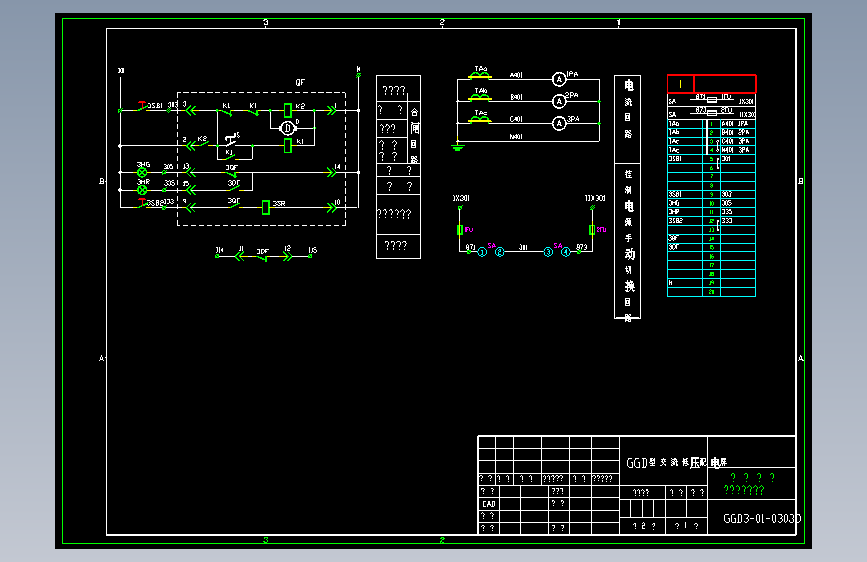Click SA contact circle number 2
Viewport: 867px width, 562px height.
500,252
